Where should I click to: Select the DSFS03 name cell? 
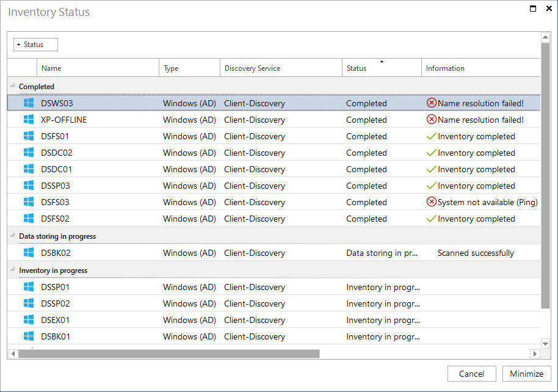pos(55,202)
